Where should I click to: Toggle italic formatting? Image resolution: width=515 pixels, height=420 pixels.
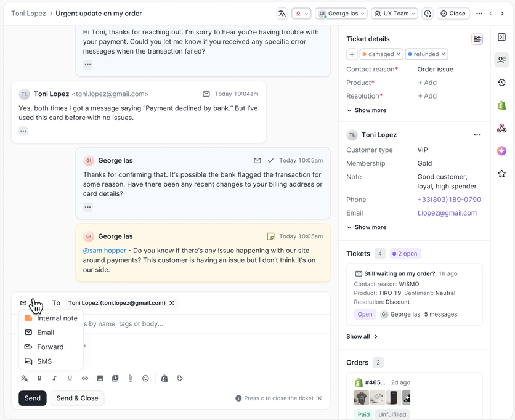tap(55, 378)
